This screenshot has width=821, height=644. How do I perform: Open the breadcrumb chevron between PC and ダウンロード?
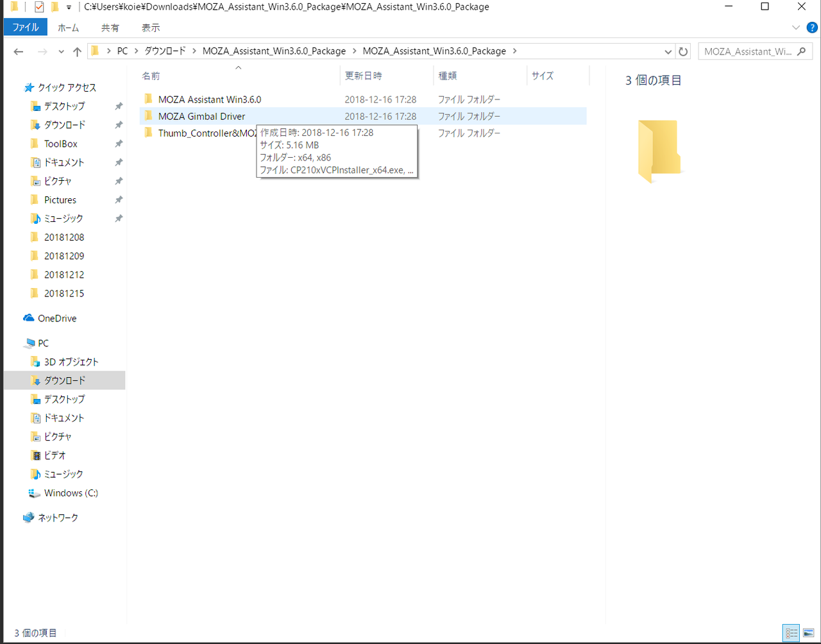pyautogui.click(x=135, y=51)
